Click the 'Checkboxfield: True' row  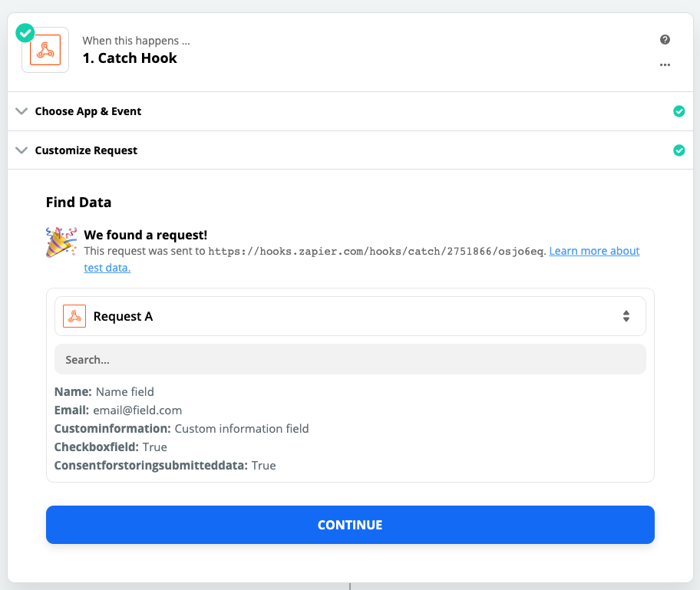click(x=111, y=447)
